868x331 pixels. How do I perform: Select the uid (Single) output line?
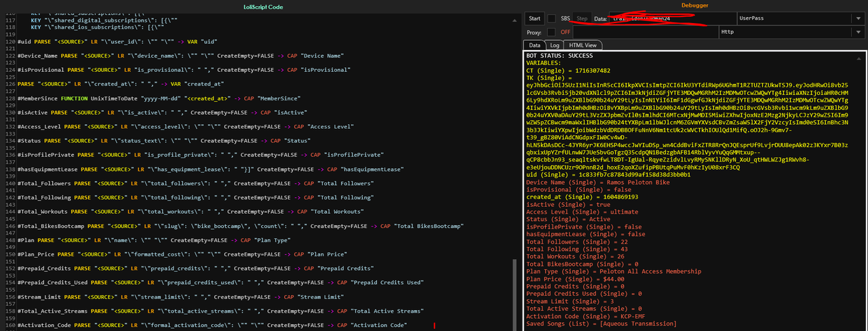(x=608, y=174)
